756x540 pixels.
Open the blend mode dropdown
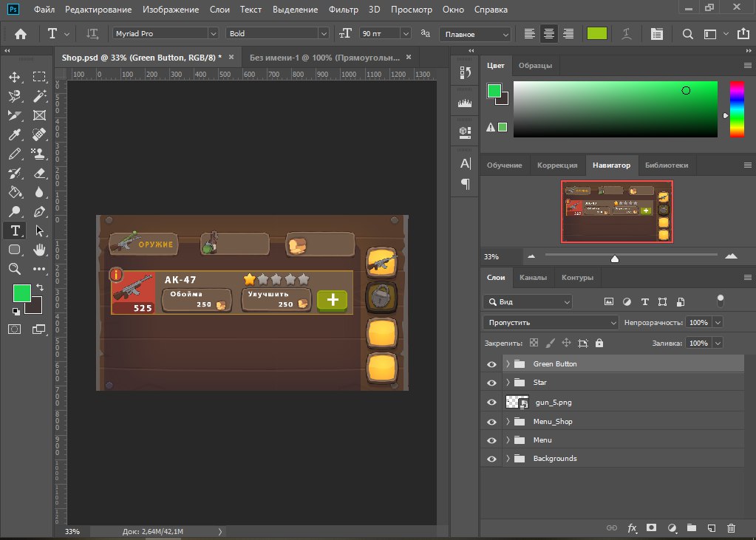point(551,323)
